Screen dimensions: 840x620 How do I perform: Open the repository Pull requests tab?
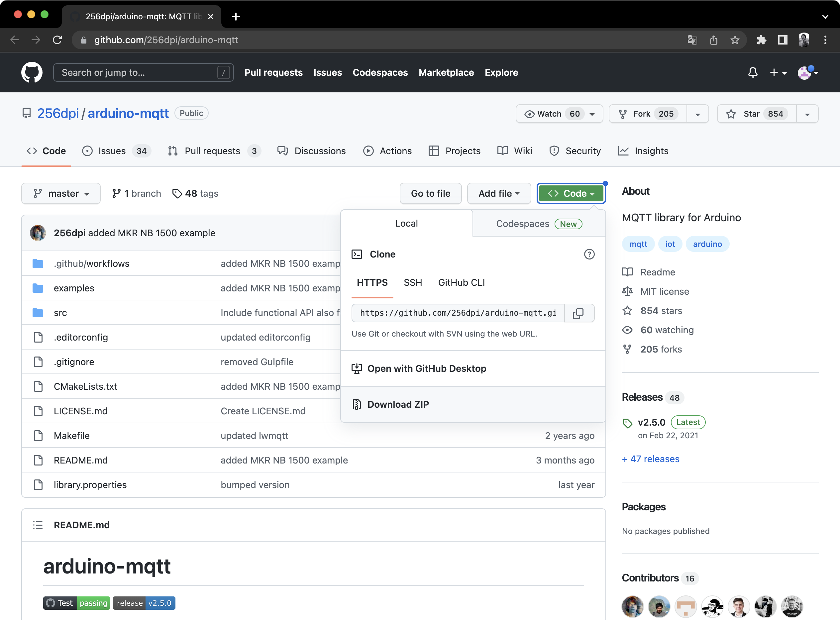(x=214, y=151)
